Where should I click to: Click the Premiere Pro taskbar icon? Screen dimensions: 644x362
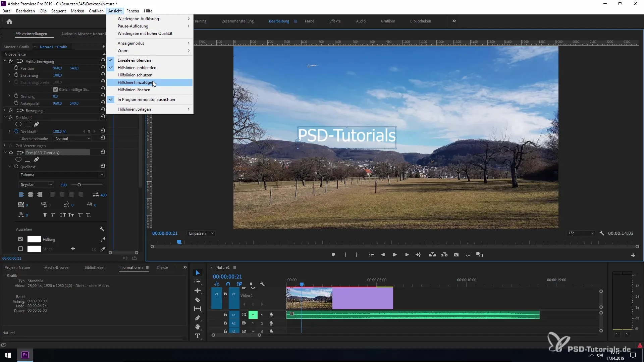[25, 355]
